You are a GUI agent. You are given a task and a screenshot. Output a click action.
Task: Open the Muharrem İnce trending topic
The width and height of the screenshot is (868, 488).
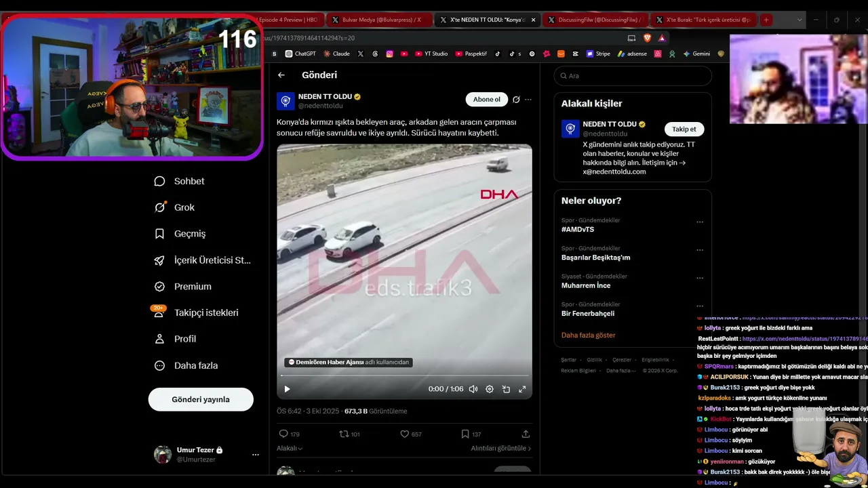[x=586, y=285]
